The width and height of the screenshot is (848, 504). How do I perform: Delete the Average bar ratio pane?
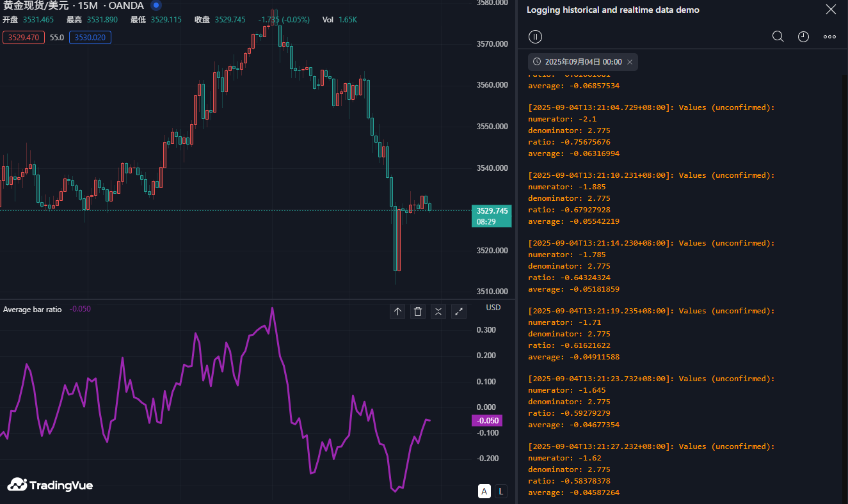(x=418, y=311)
